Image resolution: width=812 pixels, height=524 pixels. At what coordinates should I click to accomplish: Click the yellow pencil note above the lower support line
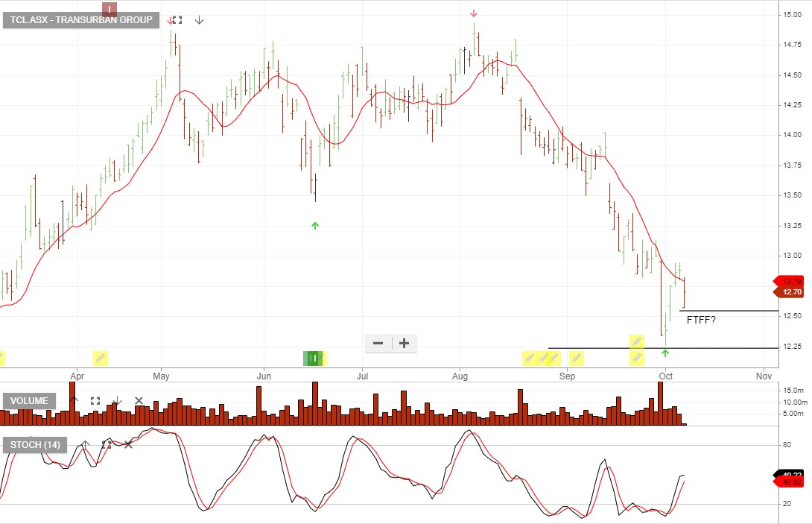637,341
